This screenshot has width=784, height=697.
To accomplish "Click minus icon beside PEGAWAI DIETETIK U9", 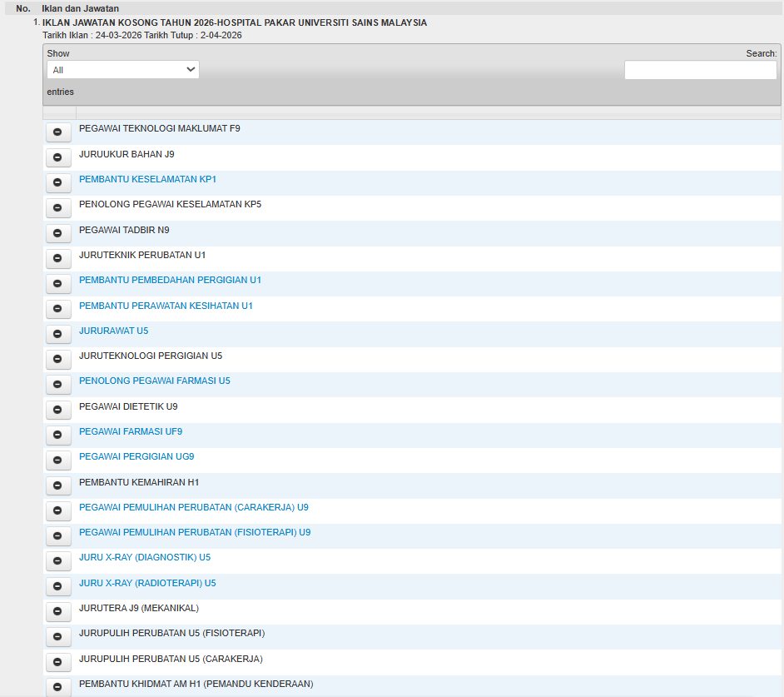I will click(57, 410).
